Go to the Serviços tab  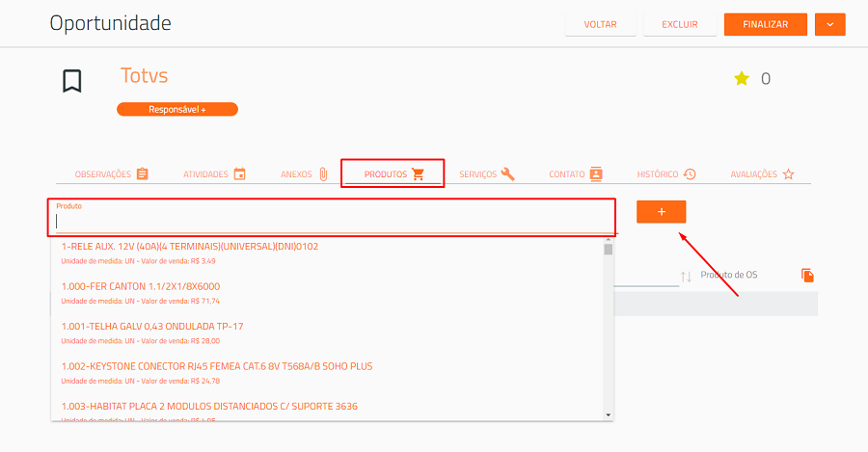(x=487, y=173)
